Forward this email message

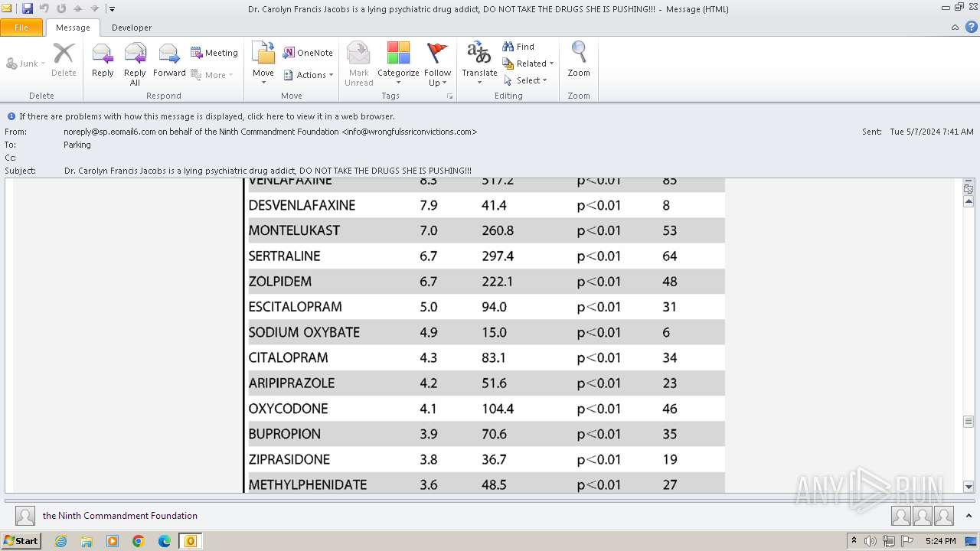pos(169,60)
